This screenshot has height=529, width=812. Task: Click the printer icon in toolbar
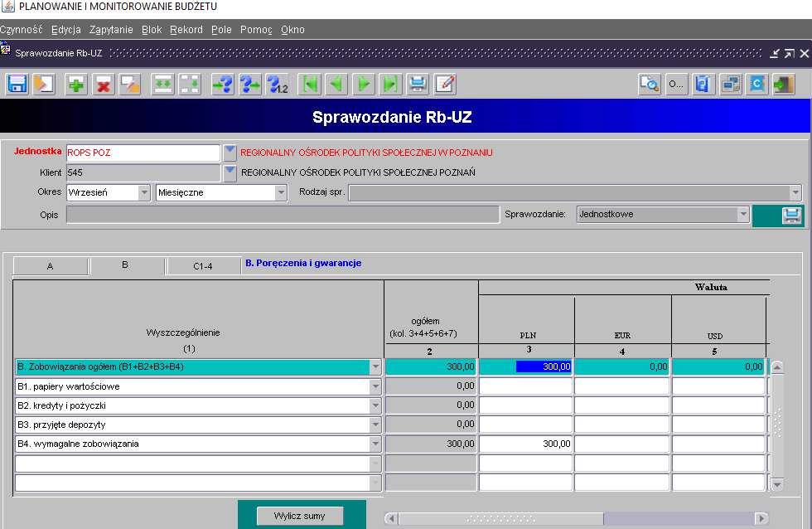[418, 84]
